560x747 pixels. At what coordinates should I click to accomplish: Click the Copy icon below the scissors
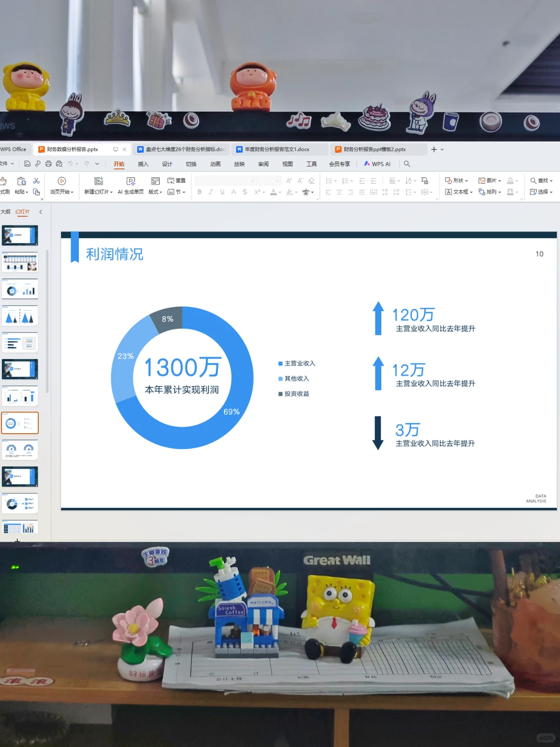36,192
